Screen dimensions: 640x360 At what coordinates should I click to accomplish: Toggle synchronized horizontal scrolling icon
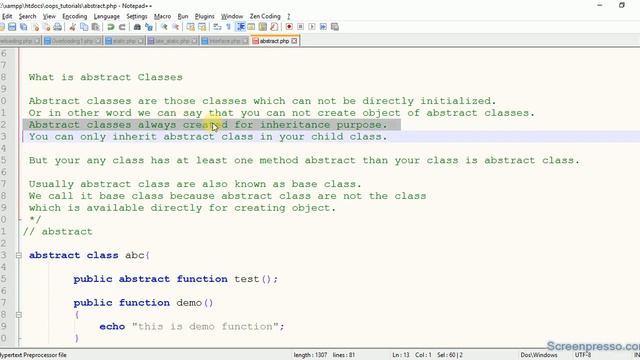pyautogui.click(x=202, y=27)
